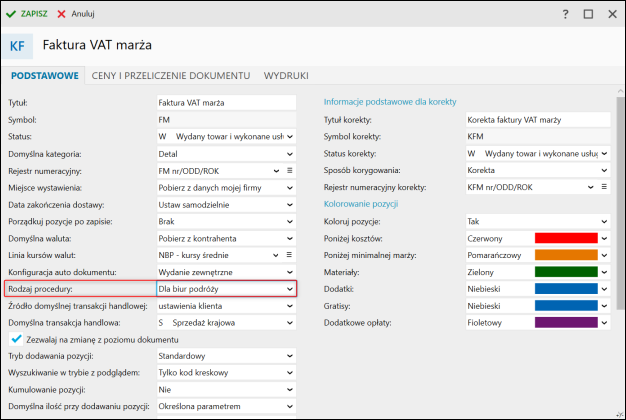Screen dimensions: 626x420
Task: Click the Tytuł korekty input field
Action: (537, 120)
